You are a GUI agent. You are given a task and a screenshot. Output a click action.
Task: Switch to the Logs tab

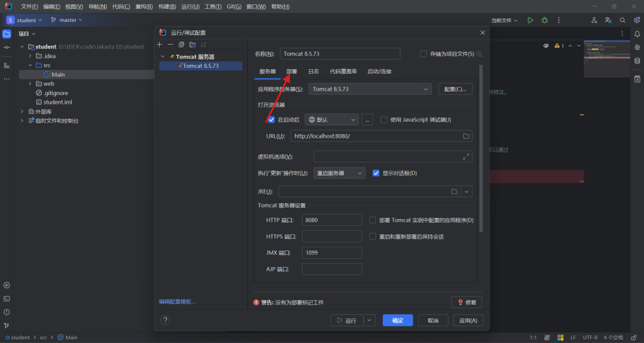(x=313, y=72)
